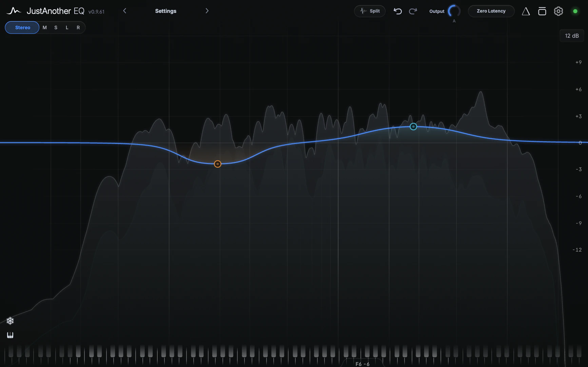This screenshot has width=588, height=367.
Task: Select the cyan EQ band node
Action: point(413,127)
